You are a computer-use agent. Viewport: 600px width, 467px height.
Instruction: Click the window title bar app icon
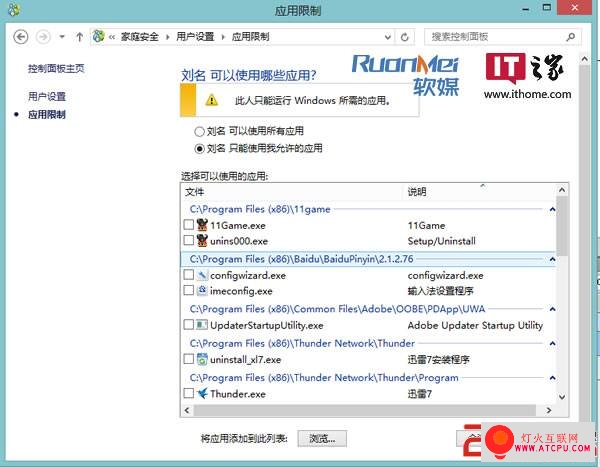(14, 10)
